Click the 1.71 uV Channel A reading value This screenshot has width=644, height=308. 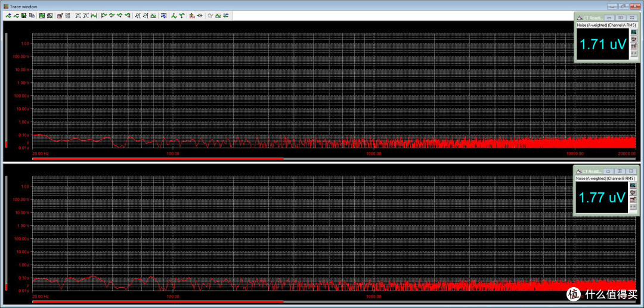click(603, 44)
